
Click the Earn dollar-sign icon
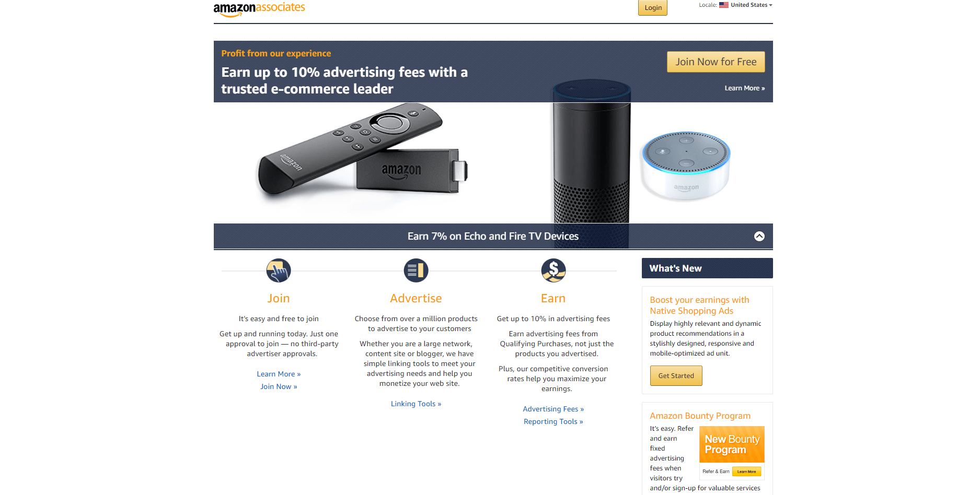(554, 270)
